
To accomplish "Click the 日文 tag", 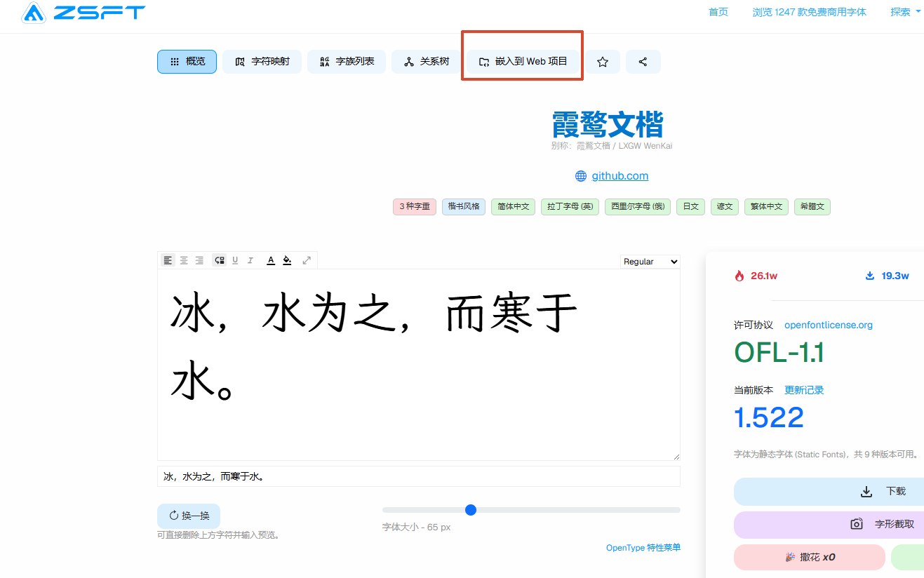I will (x=690, y=207).
